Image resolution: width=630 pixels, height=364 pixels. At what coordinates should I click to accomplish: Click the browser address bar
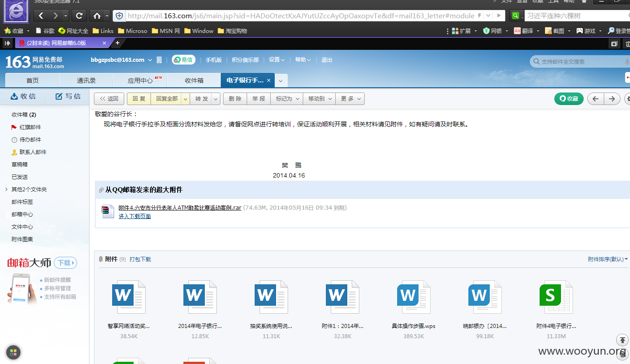(x=301, y=16)
